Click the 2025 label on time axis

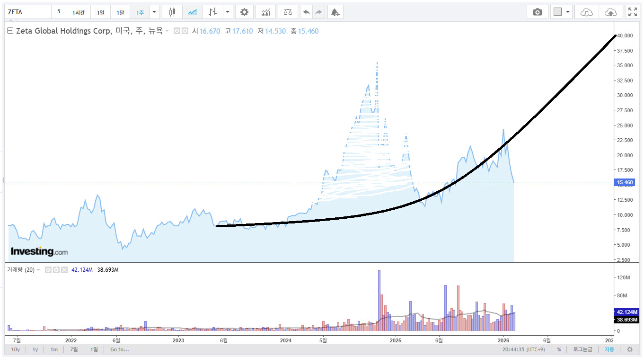point(396,340)
